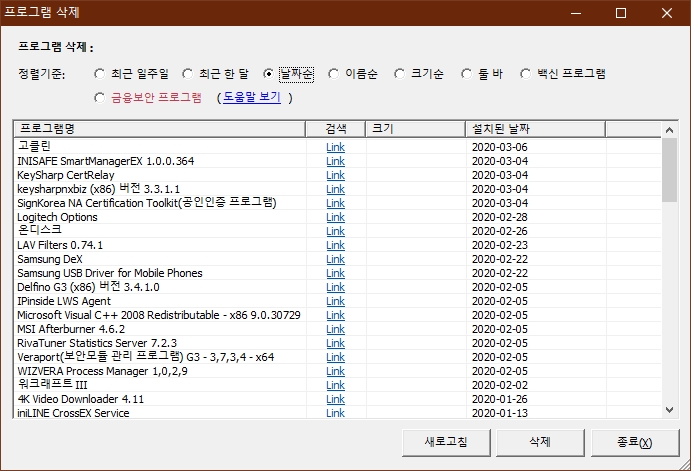Select the Samsung DeX entry

337,260
